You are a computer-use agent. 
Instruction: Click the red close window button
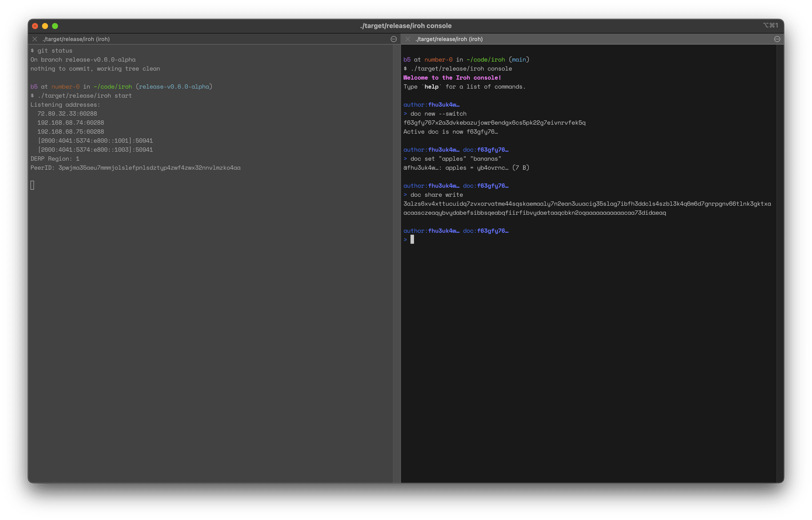coord(35,26)
